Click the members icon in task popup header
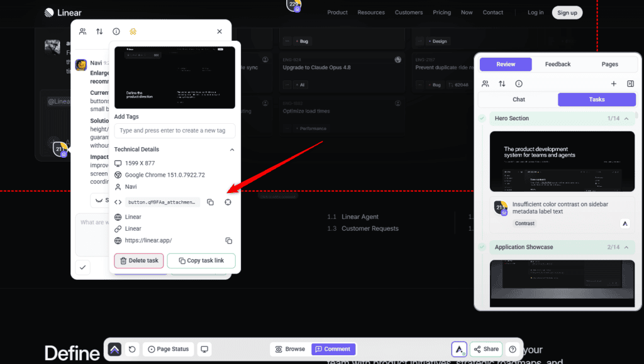 tap(82, 31)
